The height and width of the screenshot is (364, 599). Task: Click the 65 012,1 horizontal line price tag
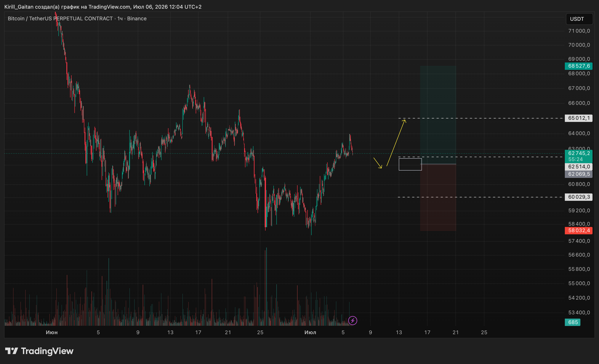point(579,118)
